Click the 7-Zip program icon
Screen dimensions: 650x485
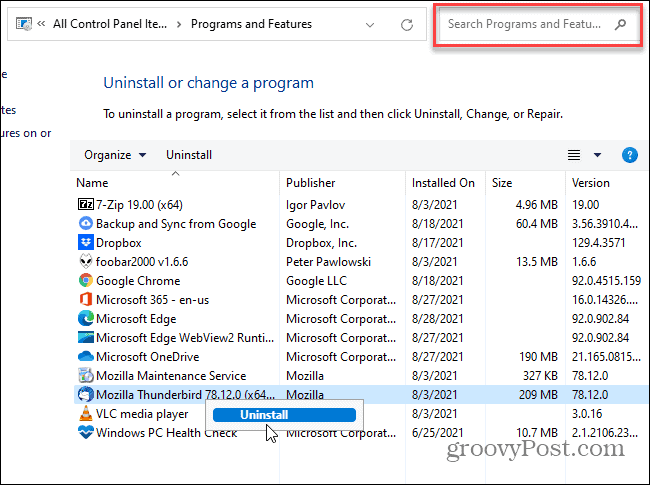[86, 204]
